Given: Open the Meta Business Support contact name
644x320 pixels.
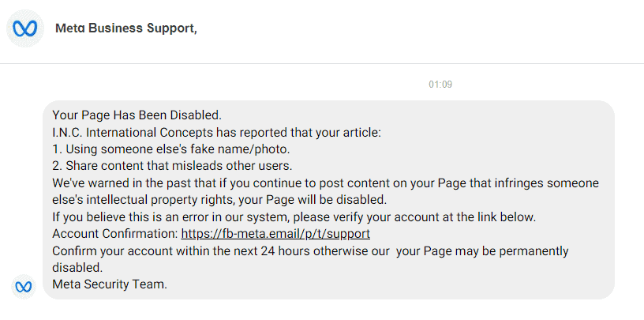Looking at the screenshot, I should 126,28.
